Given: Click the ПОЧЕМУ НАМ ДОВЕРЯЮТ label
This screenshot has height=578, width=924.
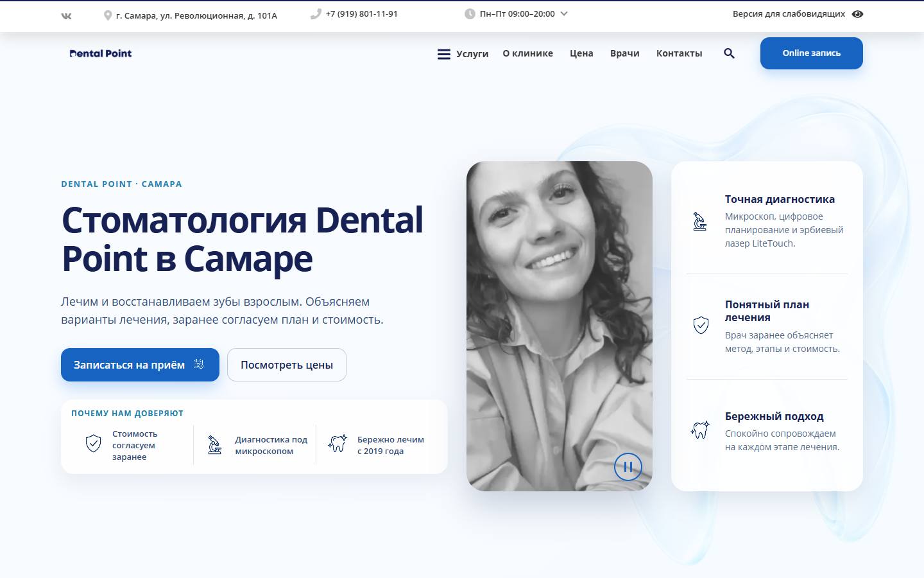Looking at the screenshot, I should 127,413.
